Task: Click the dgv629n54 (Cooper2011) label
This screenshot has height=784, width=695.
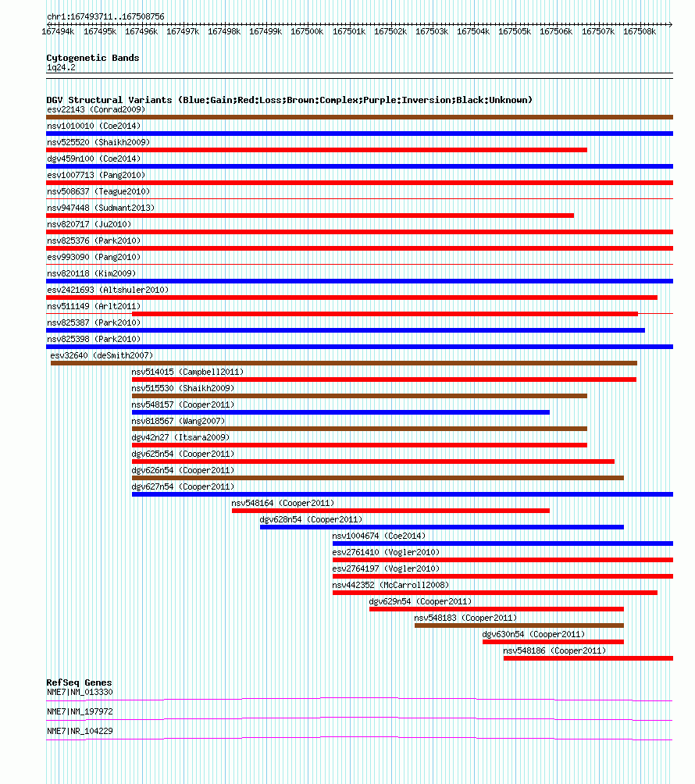Action: (420, 601)
